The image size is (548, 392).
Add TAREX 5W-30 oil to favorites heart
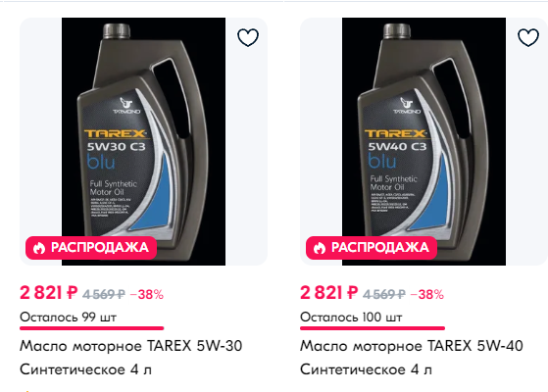click(x=248, y=37)
